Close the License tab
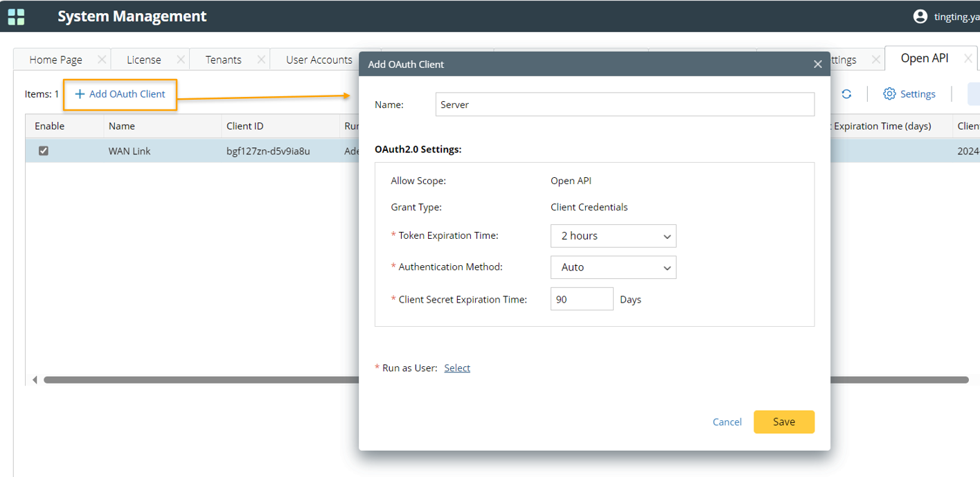 181,60
